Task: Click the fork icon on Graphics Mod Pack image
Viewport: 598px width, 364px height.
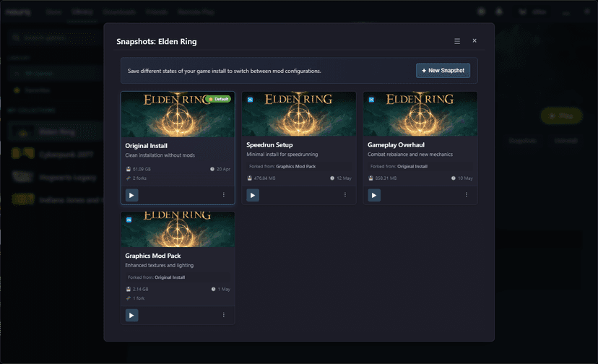Action: (x=129, y=220)
